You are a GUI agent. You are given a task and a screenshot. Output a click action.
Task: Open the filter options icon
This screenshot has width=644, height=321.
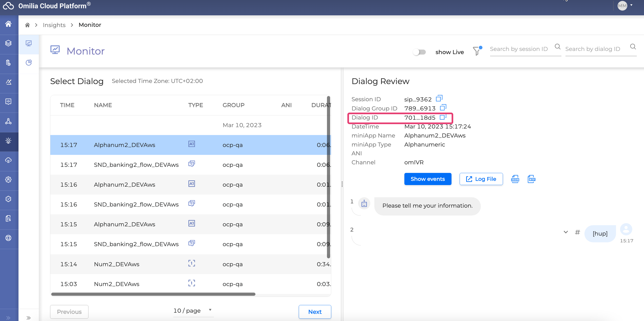pos(477,51)
